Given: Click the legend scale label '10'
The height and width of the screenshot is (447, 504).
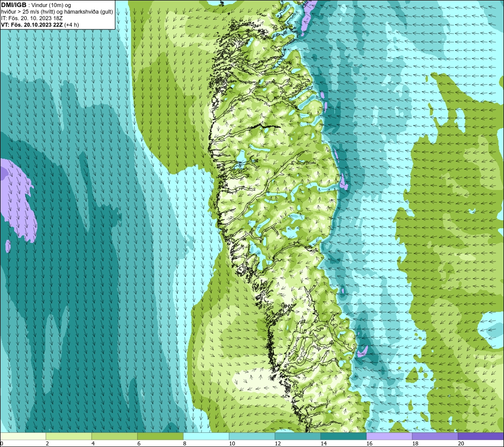Looking at the screenshot, I should (x=232, y=443).
